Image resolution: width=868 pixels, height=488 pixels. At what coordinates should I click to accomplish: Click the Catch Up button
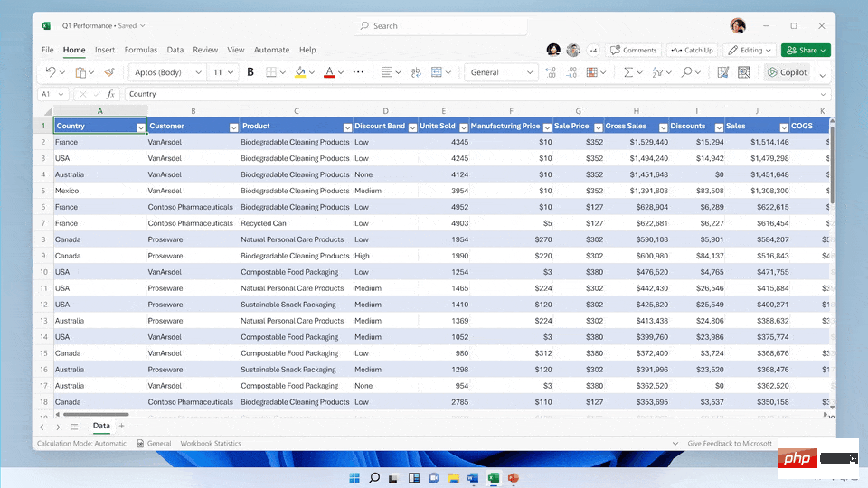(692, 50)
